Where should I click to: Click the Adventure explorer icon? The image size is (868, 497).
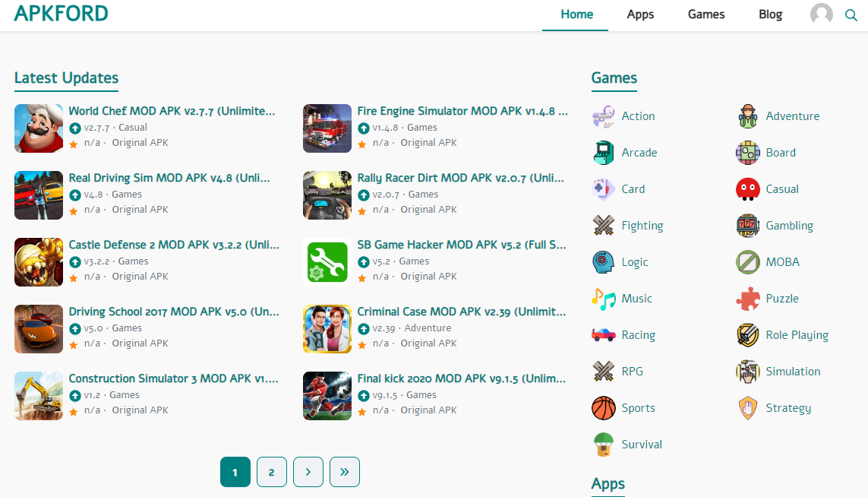tap(748, 116)
